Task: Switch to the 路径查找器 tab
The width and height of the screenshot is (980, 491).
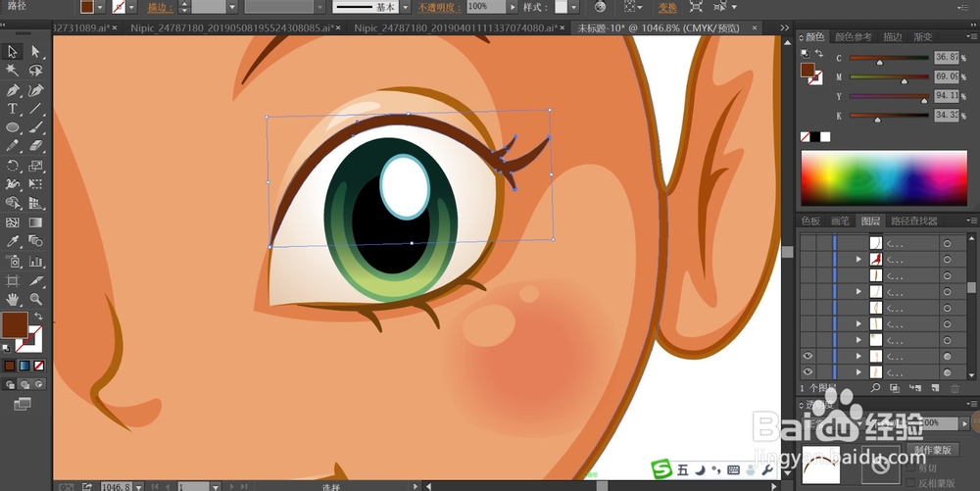Action: pos(913,221)
